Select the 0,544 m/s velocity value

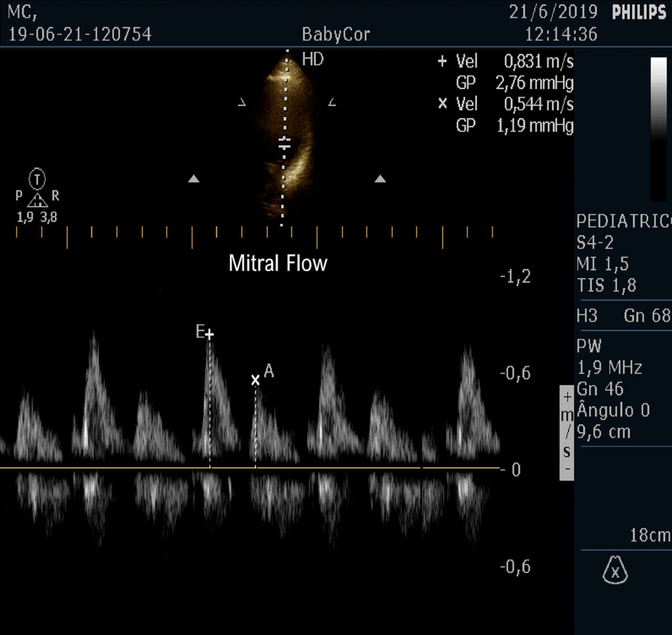(x=539, y=104)
